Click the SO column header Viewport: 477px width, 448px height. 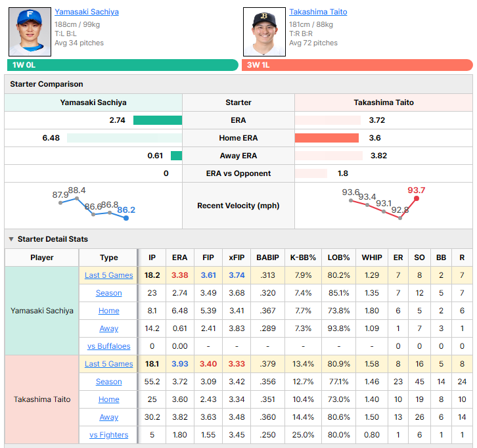pos(419,258)
